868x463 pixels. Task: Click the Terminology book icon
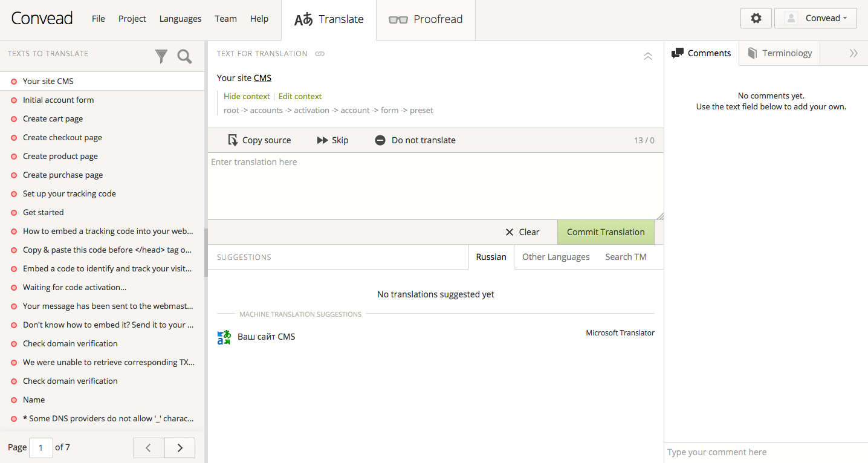[x=753, y=53]
